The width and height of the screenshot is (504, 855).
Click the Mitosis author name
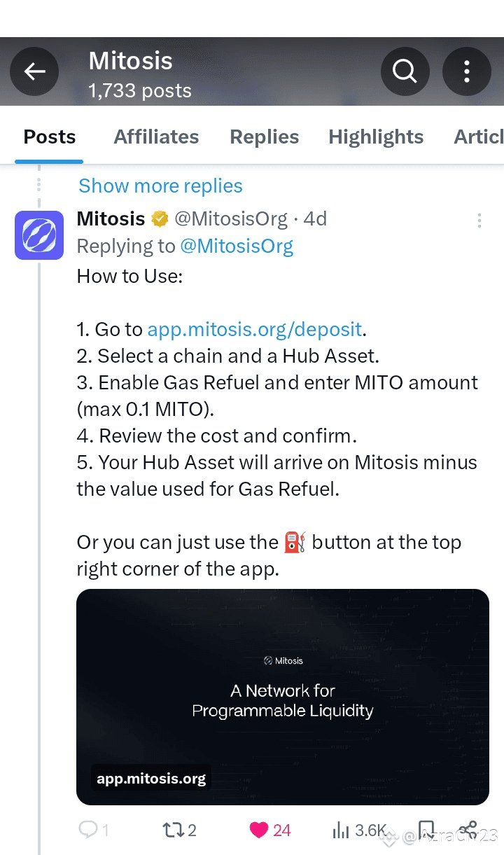coord(111,219)
